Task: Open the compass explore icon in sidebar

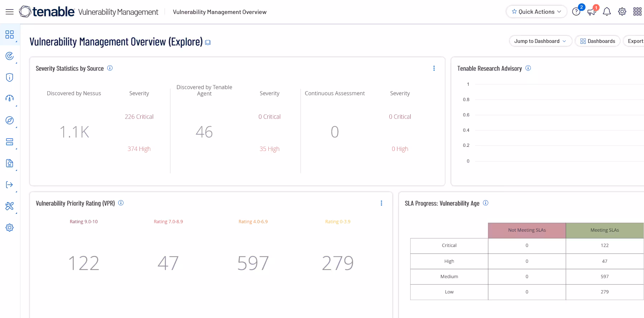Action: click(10, 120)
